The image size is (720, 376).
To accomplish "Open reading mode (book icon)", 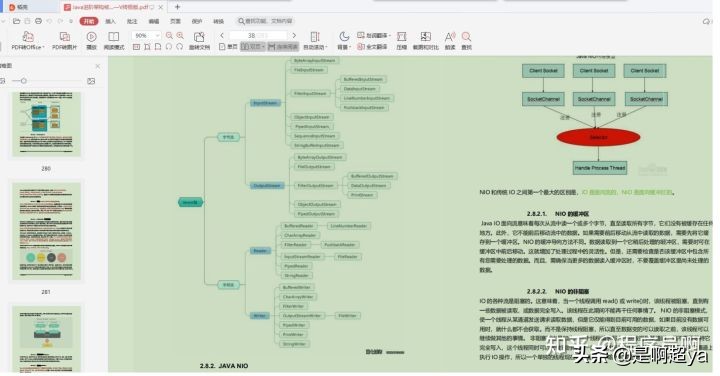I will point(113,37).
